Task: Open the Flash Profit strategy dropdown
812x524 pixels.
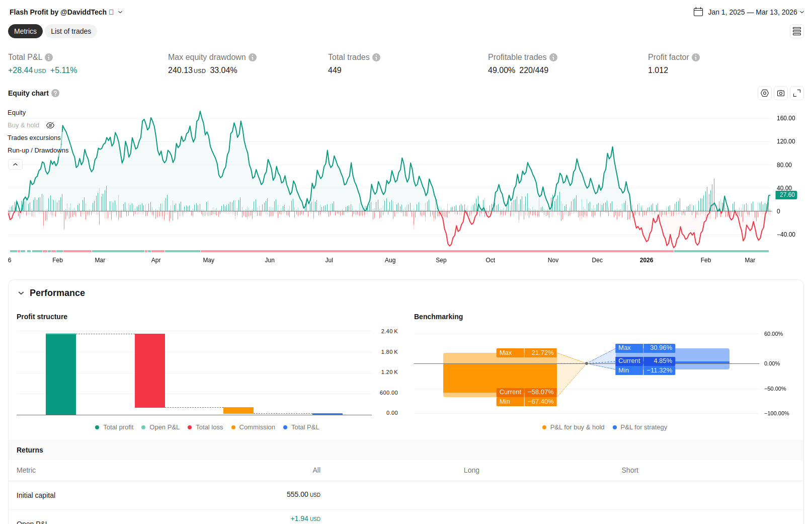Action: (120, 12)
